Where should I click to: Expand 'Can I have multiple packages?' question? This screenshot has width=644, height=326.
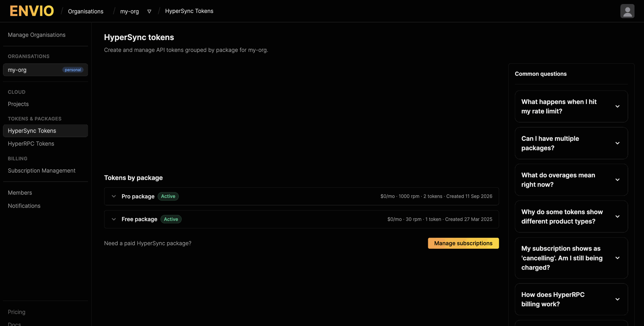pyautogui.click(x=571, y=143)
